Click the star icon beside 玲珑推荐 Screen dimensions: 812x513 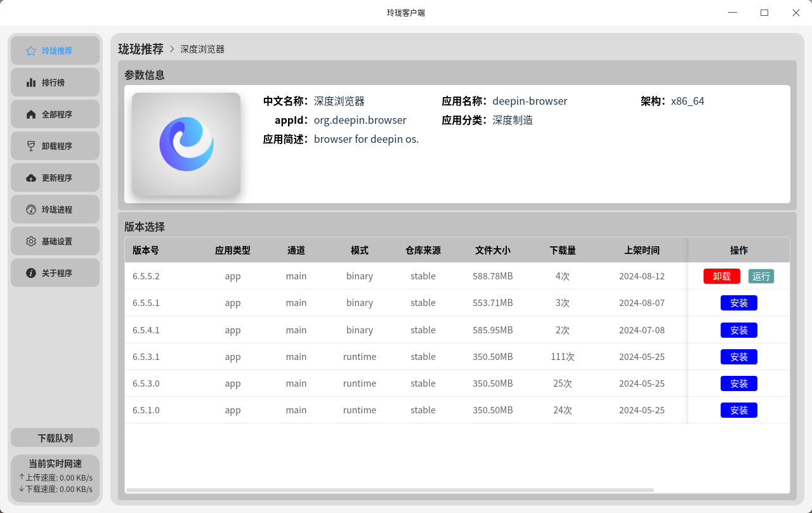point(31,51)
